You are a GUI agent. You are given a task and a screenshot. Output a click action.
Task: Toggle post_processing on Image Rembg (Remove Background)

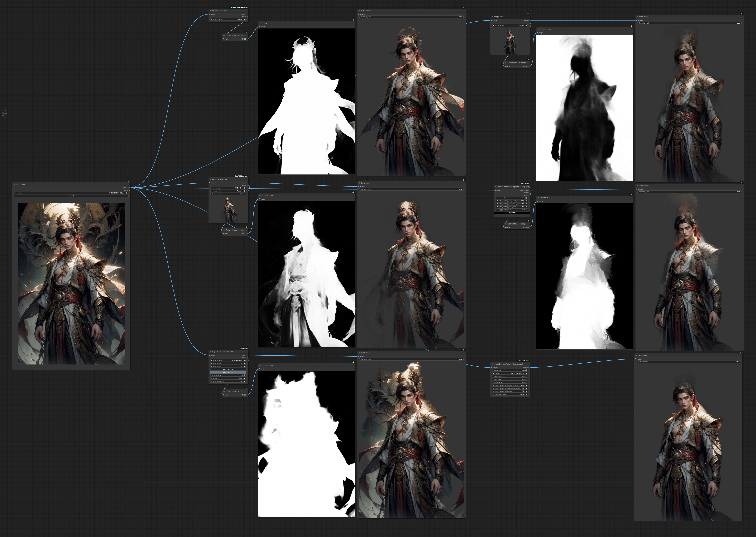click(x=510, y=376)
